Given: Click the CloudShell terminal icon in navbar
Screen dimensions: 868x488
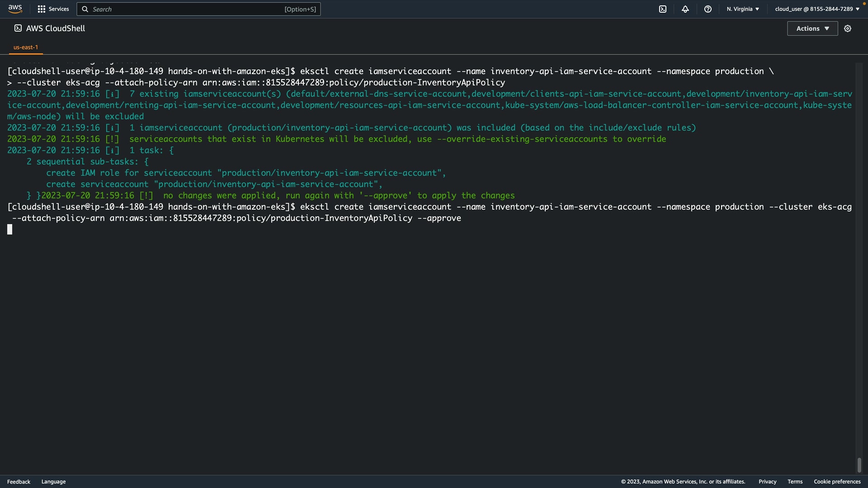Looking at the screenshot, I should 663,9.
